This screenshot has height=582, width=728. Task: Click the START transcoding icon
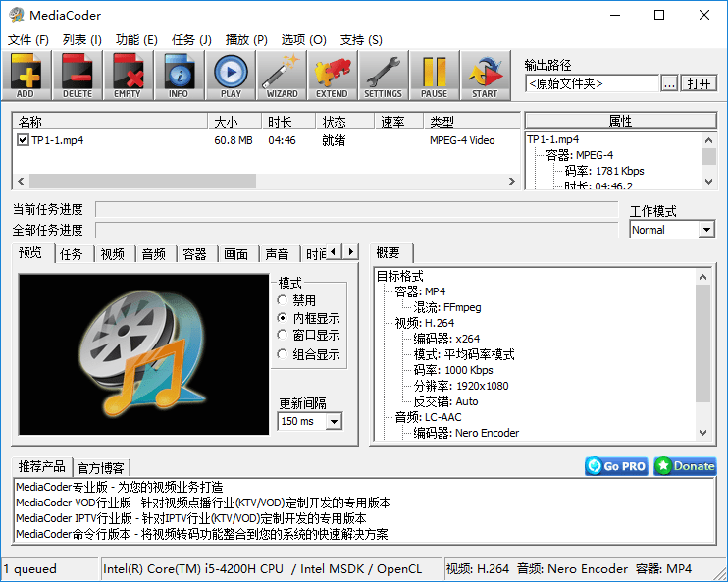485,75
